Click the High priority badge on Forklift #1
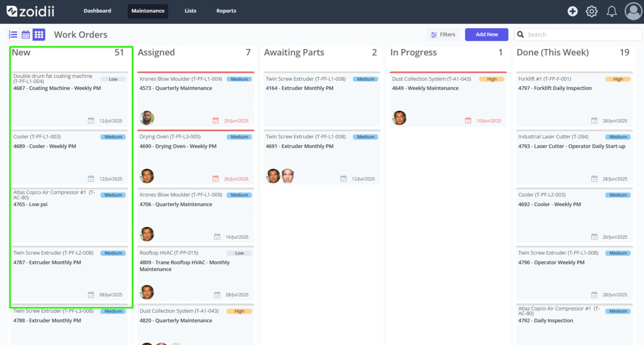The image size is (644, 345). (618, 79)
